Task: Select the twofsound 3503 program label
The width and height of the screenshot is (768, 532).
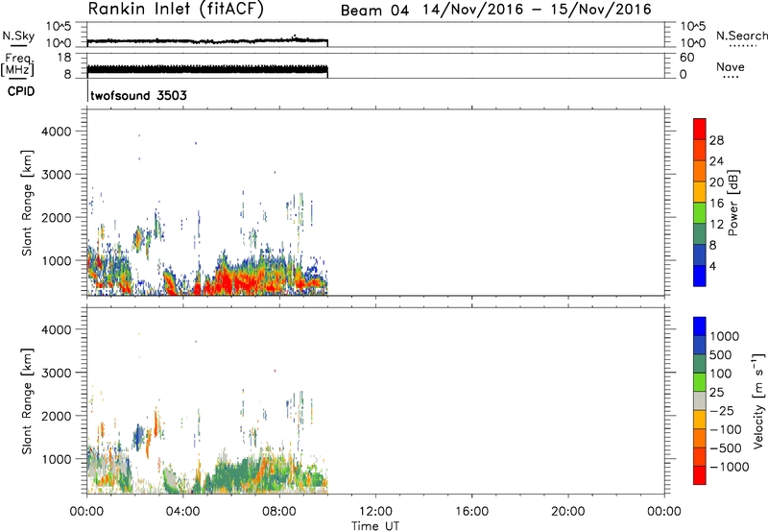Action: pos(138,95)
